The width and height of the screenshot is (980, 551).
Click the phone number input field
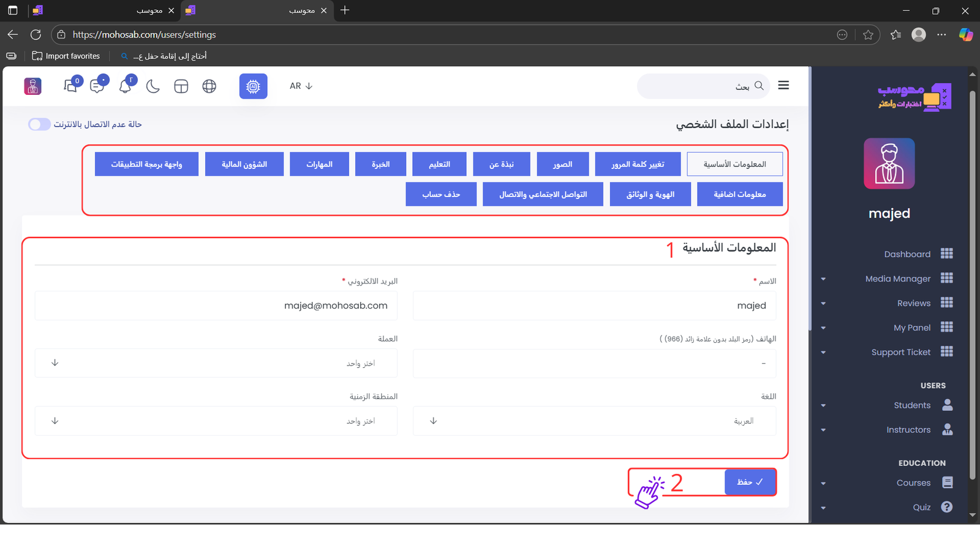tap(594, 363)
